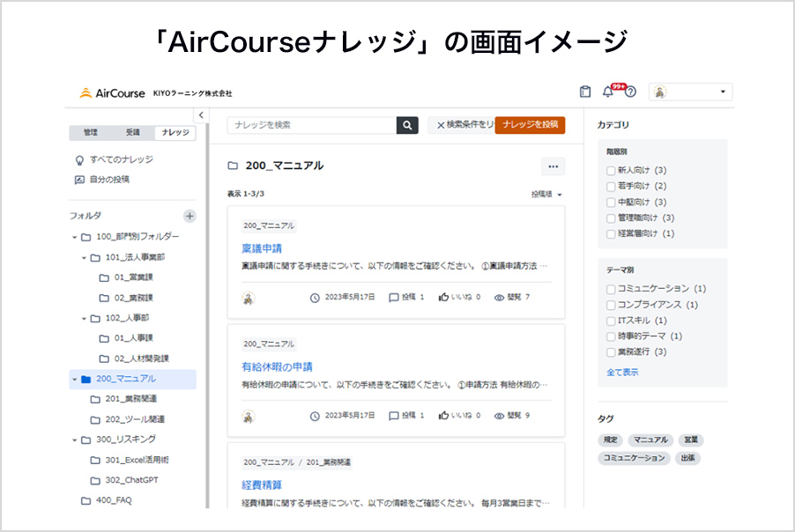Image resolution: width=795 pixels, height=532 pixels.
Task: Check the 業務遂行 theme checkbox
Action: (x=611, y=352)
